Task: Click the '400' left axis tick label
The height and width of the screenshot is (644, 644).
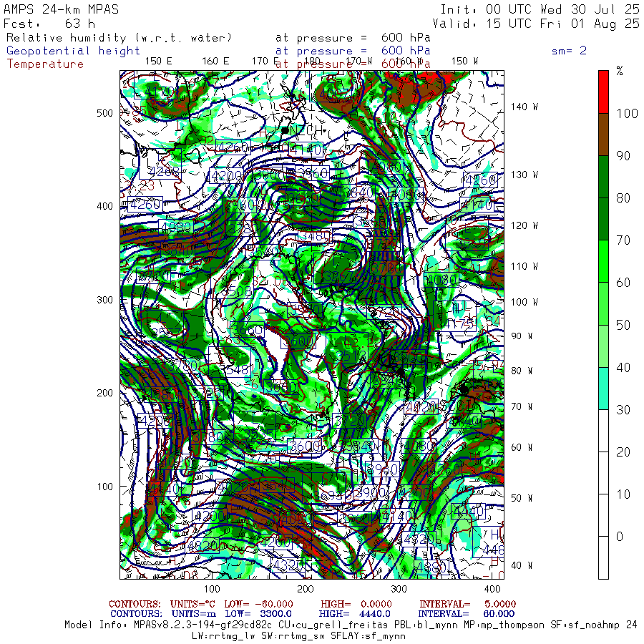Action: coord(104,206)
